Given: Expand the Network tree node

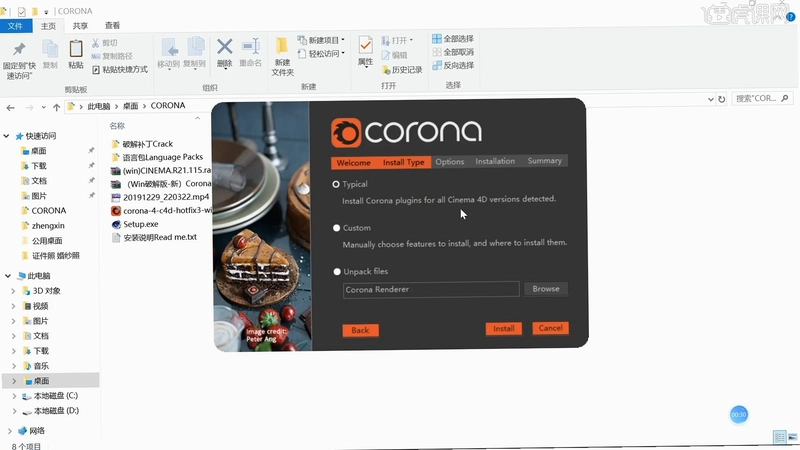Looking at the screenshot, I should click(9, 431).
